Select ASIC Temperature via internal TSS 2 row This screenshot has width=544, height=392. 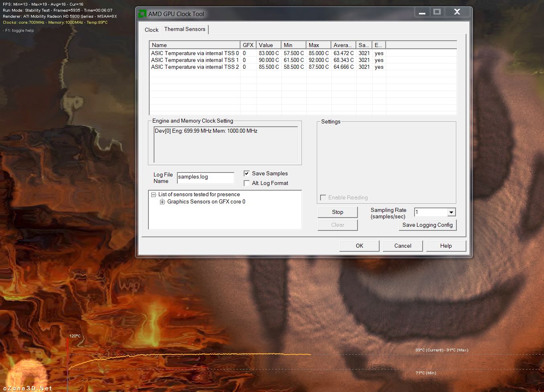(x=267, y=67)
